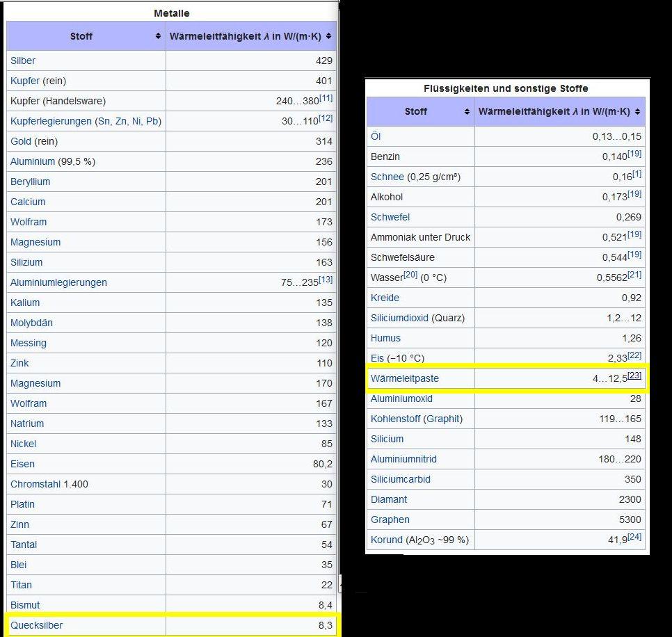Click the Wärmeleitpaste link
The image size is (672, 637).
click(404, 378)
